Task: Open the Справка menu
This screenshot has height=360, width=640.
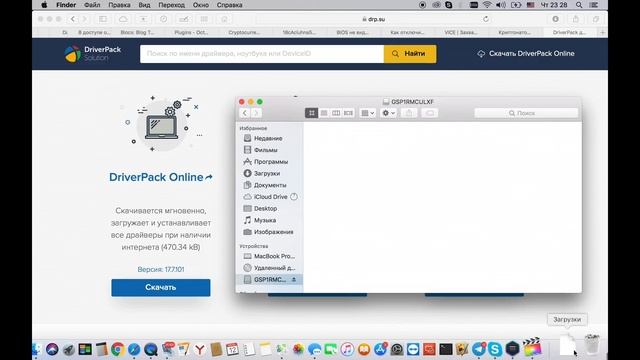Action: 229,5
